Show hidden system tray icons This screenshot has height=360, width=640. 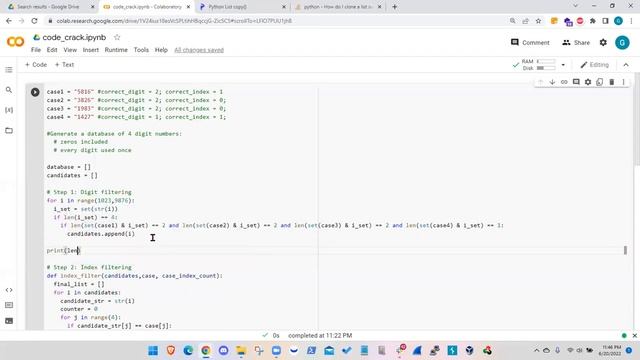tap(536, 350)
